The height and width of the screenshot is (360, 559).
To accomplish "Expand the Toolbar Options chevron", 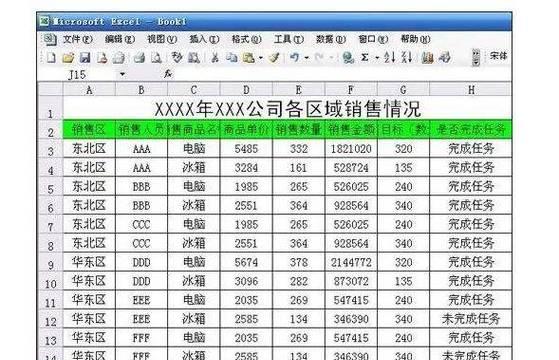I will [x=476, y=57].
